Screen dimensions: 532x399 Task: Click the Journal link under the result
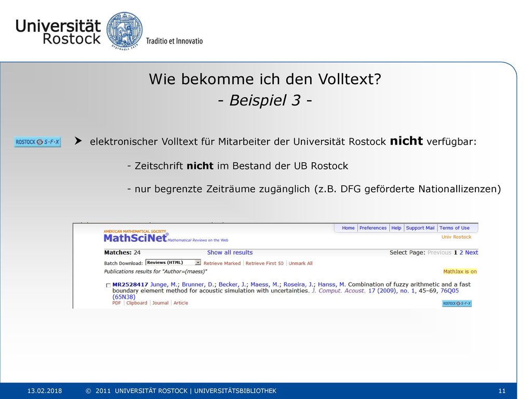(x=160, y=303)
